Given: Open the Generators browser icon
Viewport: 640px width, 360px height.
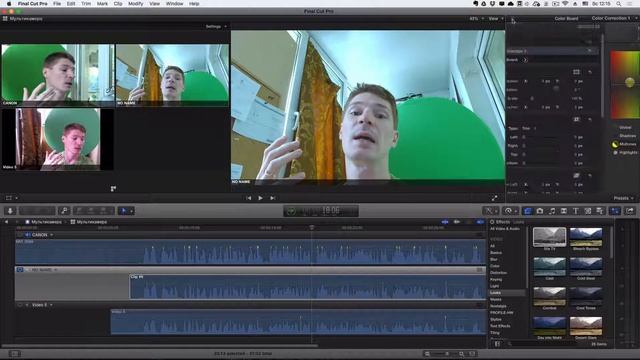Looking at the screenshot, I should tap(588, 211).
